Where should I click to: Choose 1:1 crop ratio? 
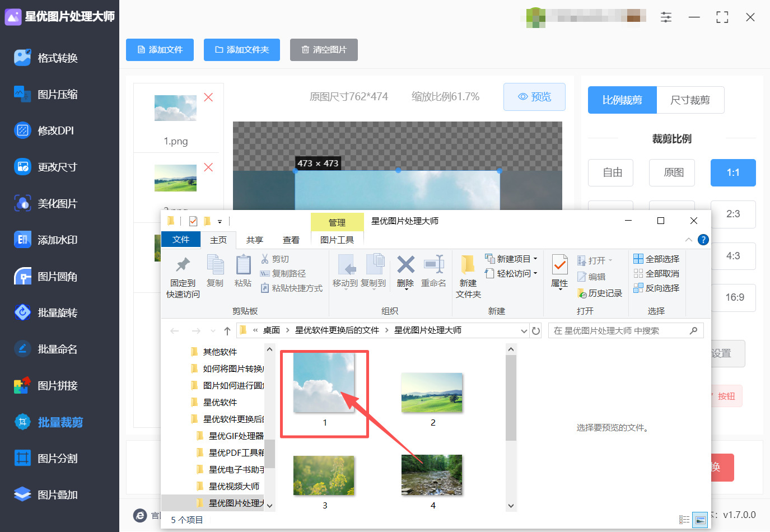click(x=733, y=172)
